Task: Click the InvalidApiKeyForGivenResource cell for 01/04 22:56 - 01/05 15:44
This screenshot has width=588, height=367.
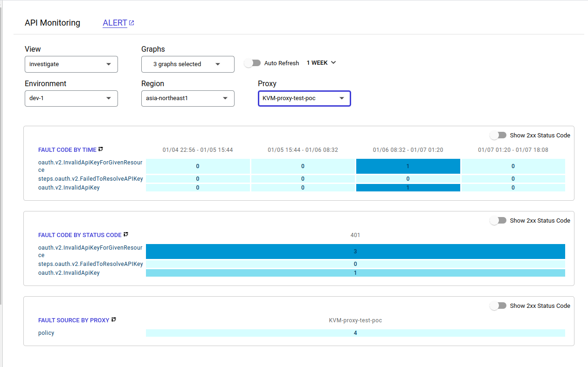Action: [198, 166]
